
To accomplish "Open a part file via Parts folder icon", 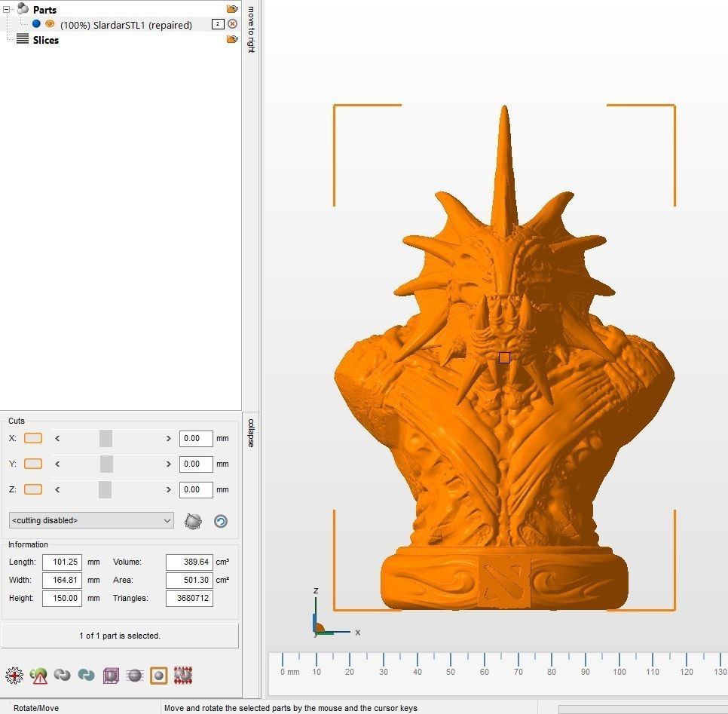I will [232, 8].
